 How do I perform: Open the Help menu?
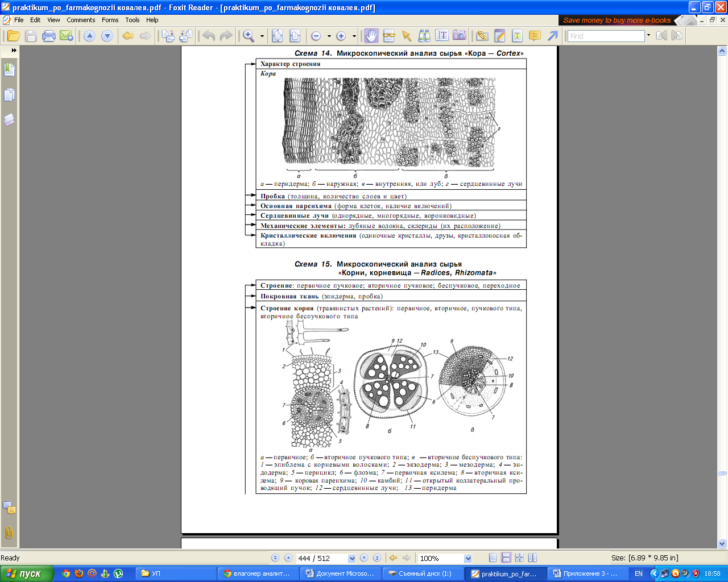pyautogui.click(x=152, y=20)
